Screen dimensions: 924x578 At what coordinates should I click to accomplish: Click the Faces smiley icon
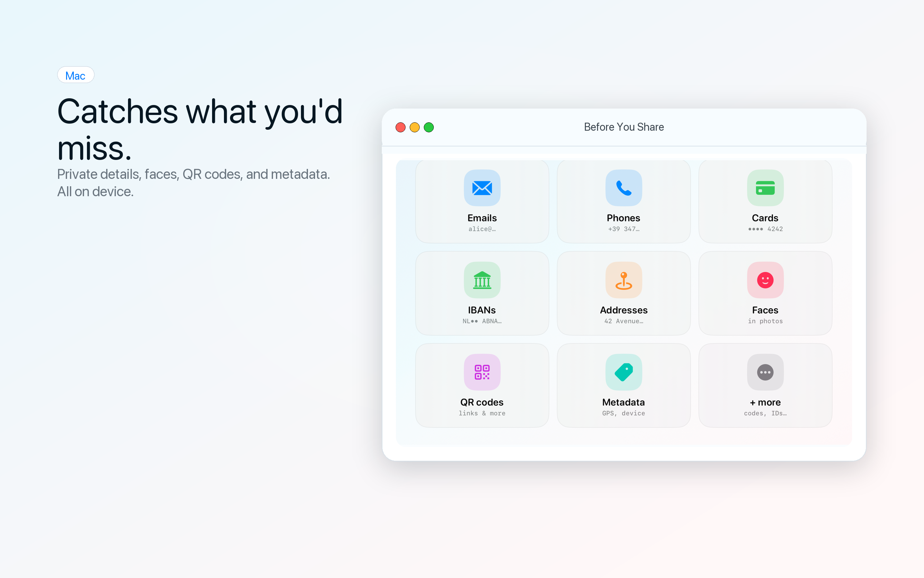[765, 280]
